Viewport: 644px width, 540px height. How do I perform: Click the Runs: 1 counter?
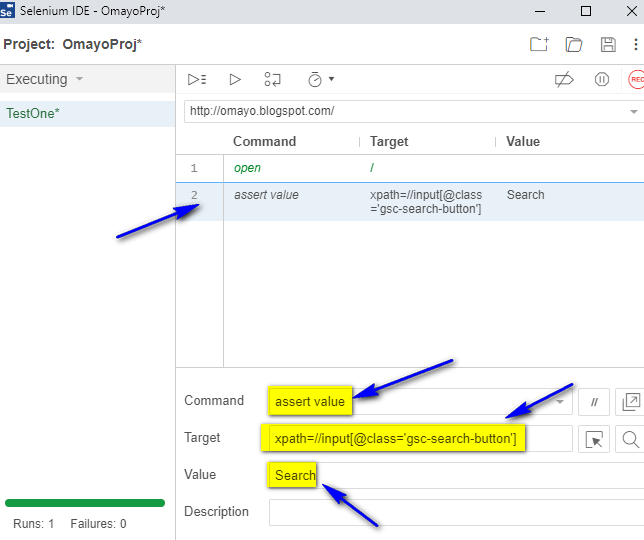coord(34,524)
